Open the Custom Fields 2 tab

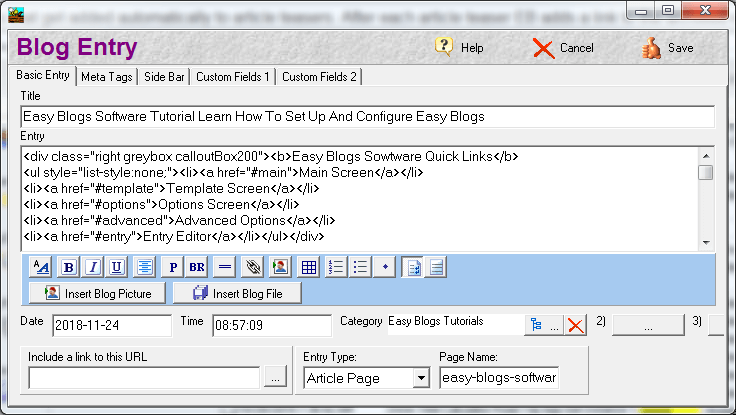[319, 77]
